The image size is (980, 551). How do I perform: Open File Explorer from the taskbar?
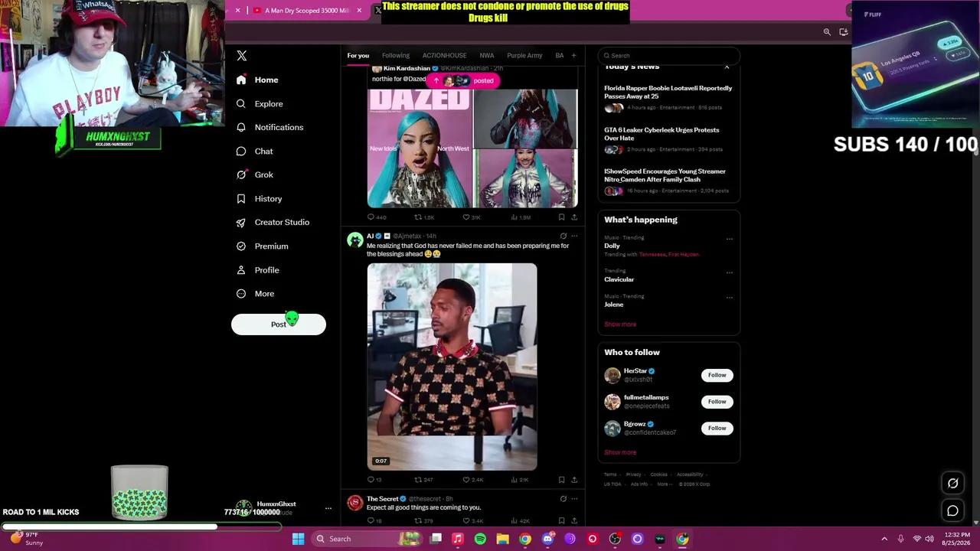[x=502, y=539]
